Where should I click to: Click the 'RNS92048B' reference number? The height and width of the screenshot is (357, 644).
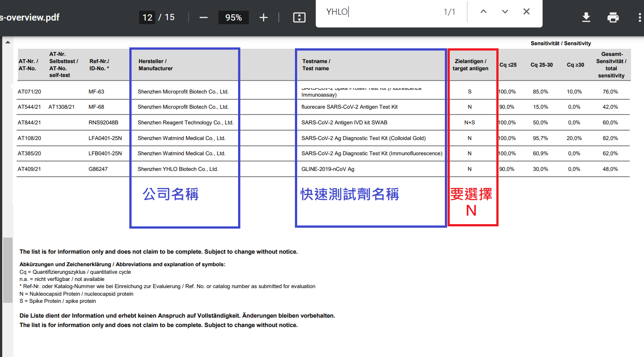click(103, 123)
